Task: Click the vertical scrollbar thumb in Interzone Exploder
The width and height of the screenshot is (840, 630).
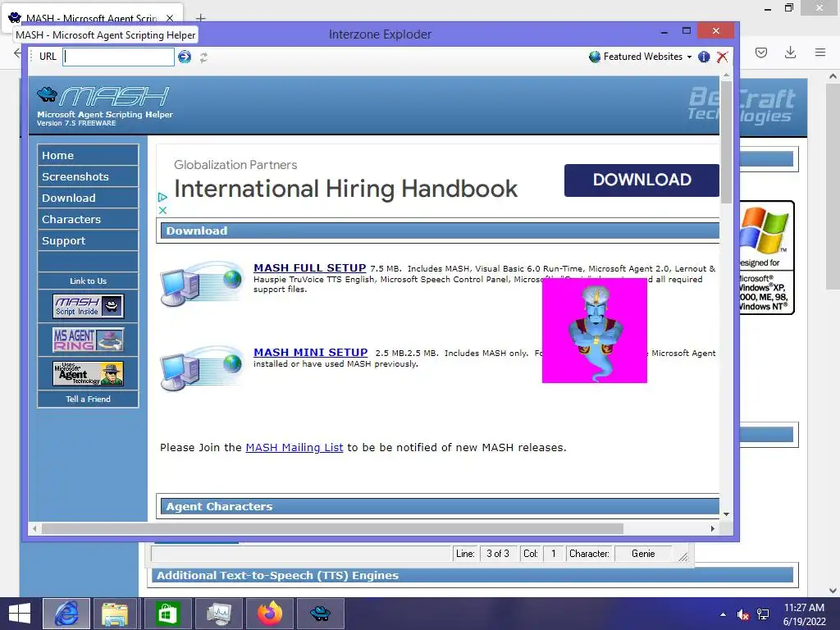Action: [726, 142]
